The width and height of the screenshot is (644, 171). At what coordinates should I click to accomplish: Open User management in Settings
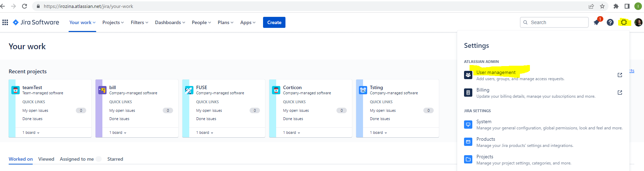pyautogui.click(x=496, y=72)
